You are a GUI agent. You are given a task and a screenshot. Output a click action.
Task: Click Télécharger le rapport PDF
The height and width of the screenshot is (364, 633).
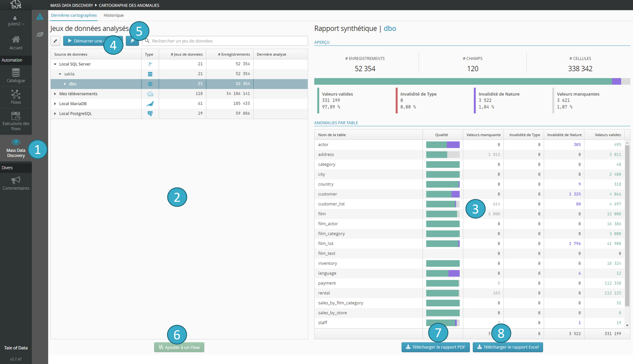(x=435, y=347)
